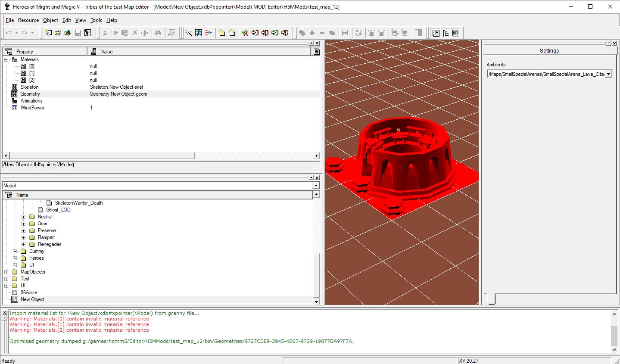
Task: Click the Settings button
Action: pos(549,51)
